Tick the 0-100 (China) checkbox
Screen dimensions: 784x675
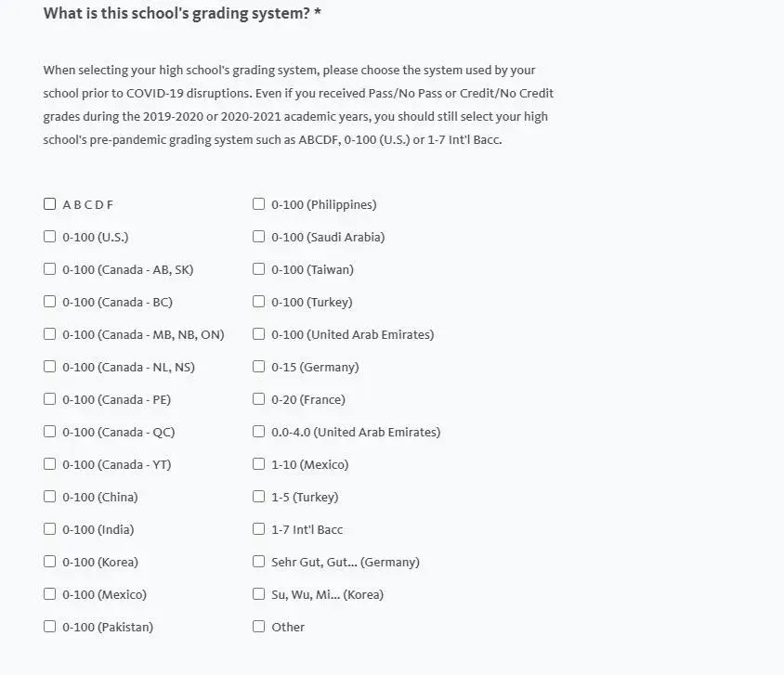point(50,497)
